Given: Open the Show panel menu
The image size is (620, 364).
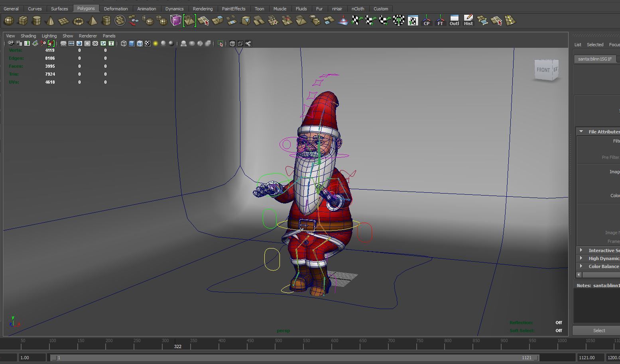Looking at the screenshot, I should pos(68,36).
